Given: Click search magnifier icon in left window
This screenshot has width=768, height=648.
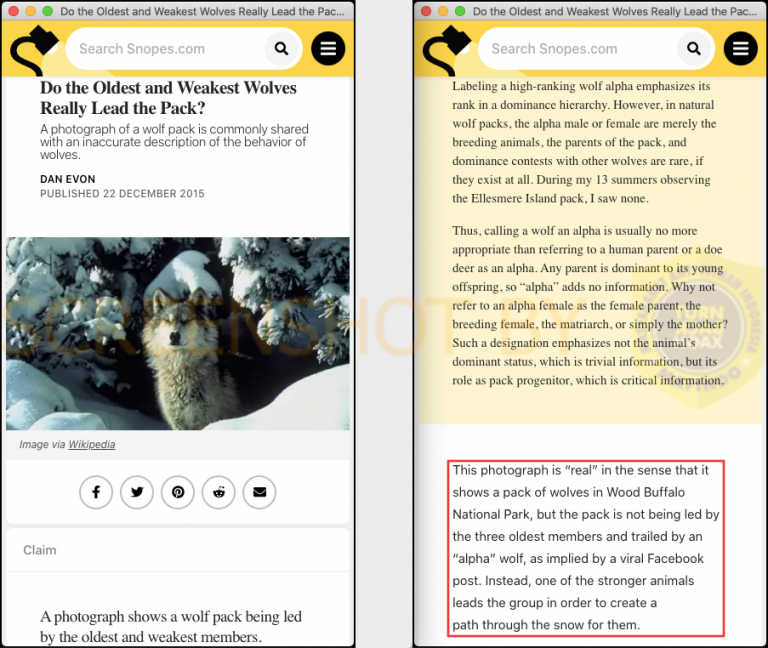Looking at the screenshot, I should click(281, 48).
